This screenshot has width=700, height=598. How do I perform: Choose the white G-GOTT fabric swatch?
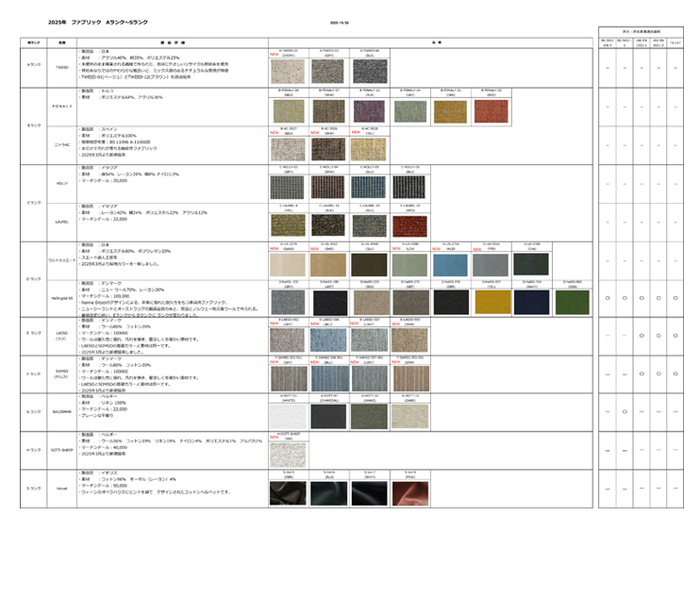(289, 416)
